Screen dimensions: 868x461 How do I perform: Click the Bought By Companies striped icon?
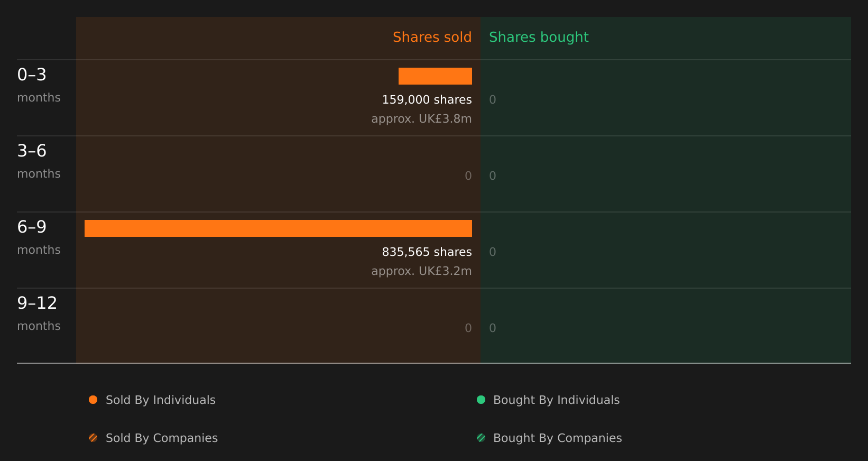pyautogui.click(x=481, y=438)
